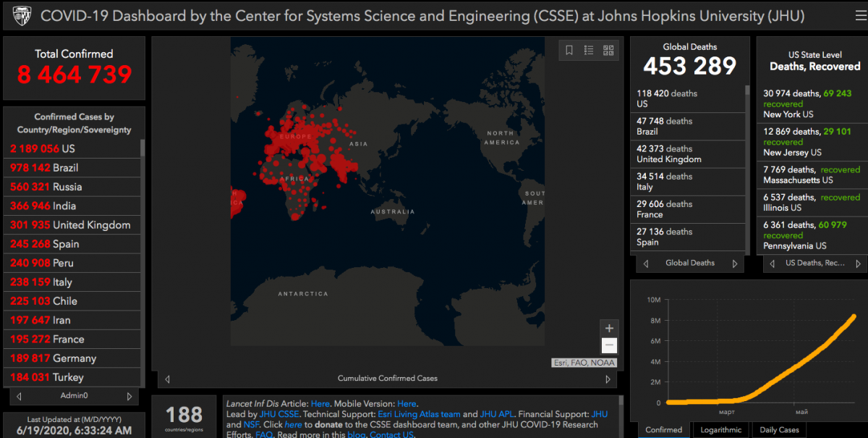The image size is (868, 438).
Task: Click the Global Deaths 453 289 figure
Action: point(689,66)
